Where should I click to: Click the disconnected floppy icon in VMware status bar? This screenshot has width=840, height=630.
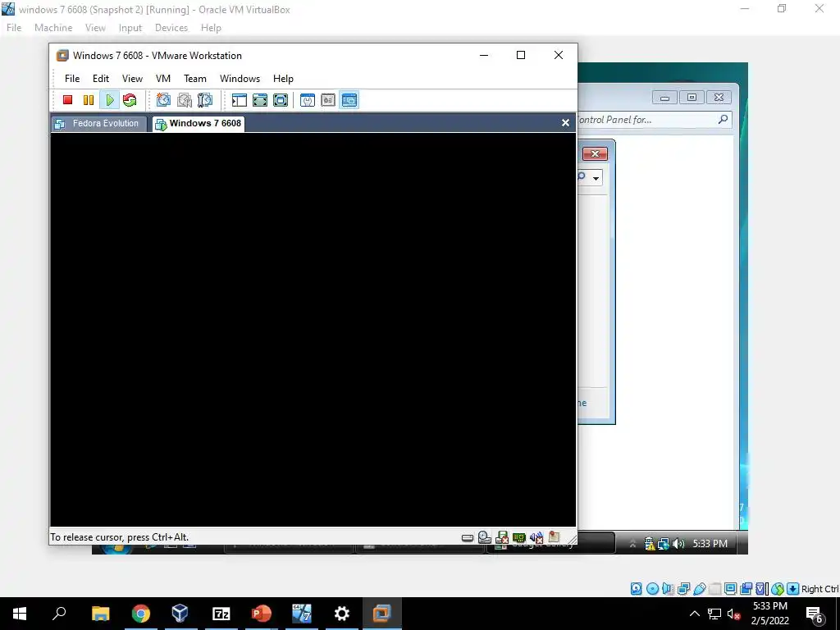click(x=502, y=537)
